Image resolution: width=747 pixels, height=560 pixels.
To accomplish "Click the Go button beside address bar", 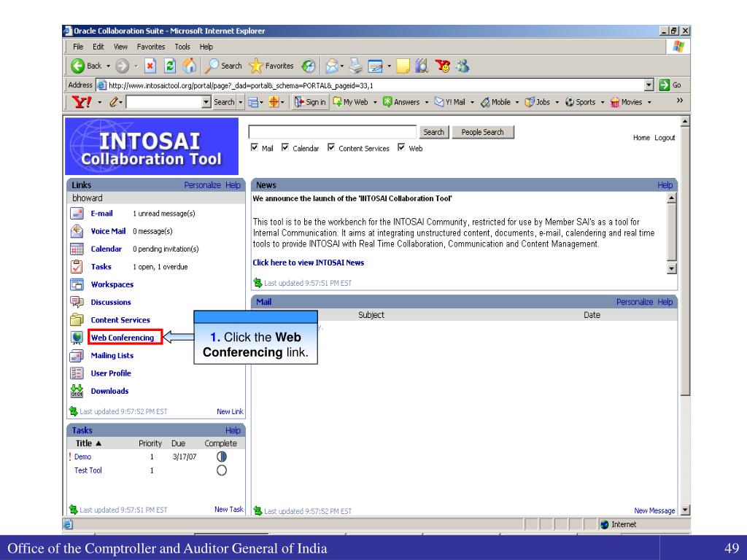I will click(x=670, y=85).
